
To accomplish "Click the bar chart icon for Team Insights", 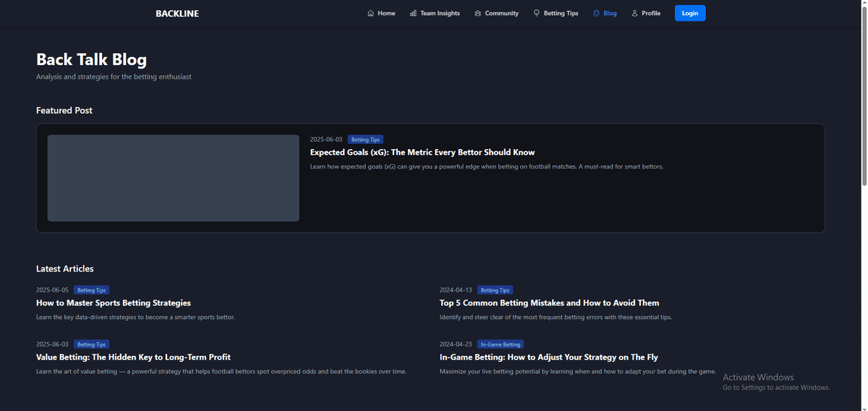I will click(413, 13).
